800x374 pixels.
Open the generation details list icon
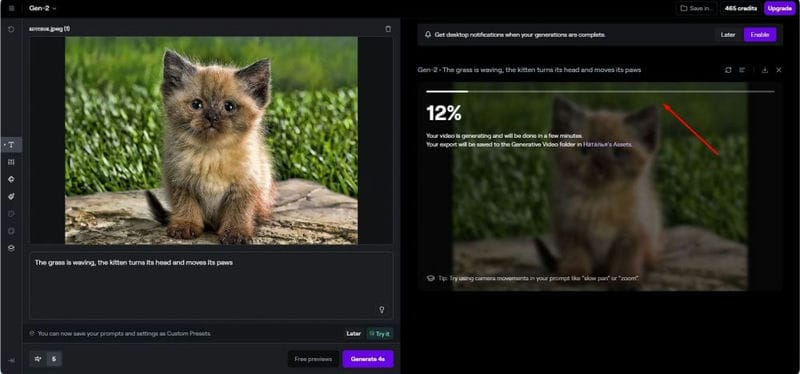point(742,70)
